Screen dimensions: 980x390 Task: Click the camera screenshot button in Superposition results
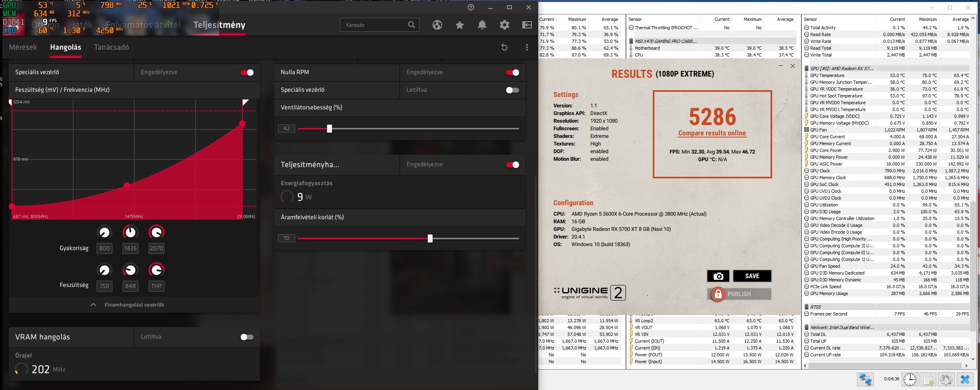(718, 276)
